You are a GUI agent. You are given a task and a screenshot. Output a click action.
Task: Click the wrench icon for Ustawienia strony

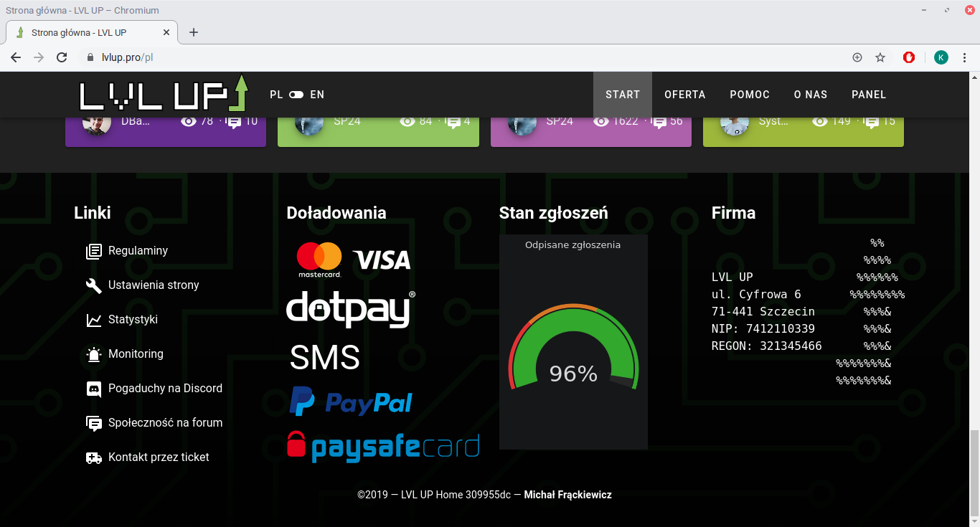click(x=93, y=285)
